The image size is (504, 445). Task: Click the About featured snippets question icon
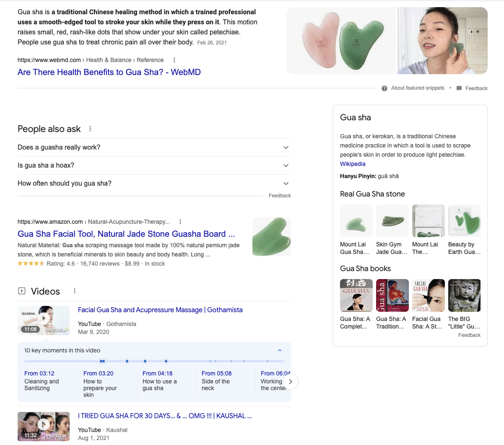tap(384, 88)
